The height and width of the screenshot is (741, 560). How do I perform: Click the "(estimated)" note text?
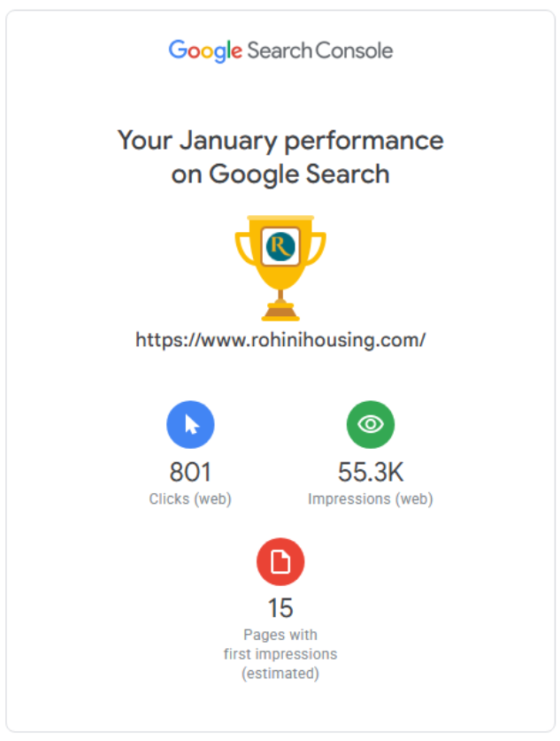tap(280, 674)
